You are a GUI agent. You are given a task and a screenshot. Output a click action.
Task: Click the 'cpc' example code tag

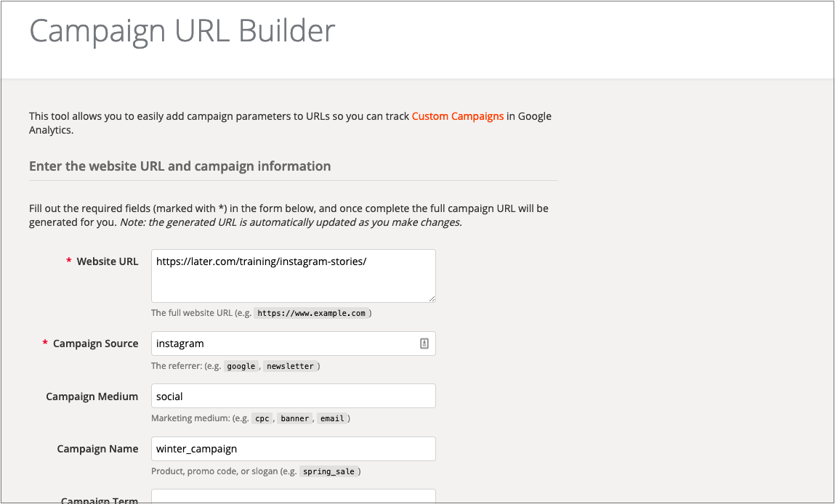tap(262, 418)
